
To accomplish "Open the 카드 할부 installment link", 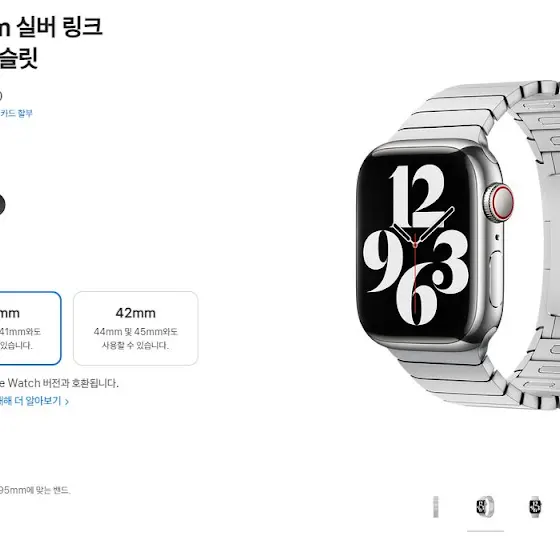I will (x=16, y=114).
